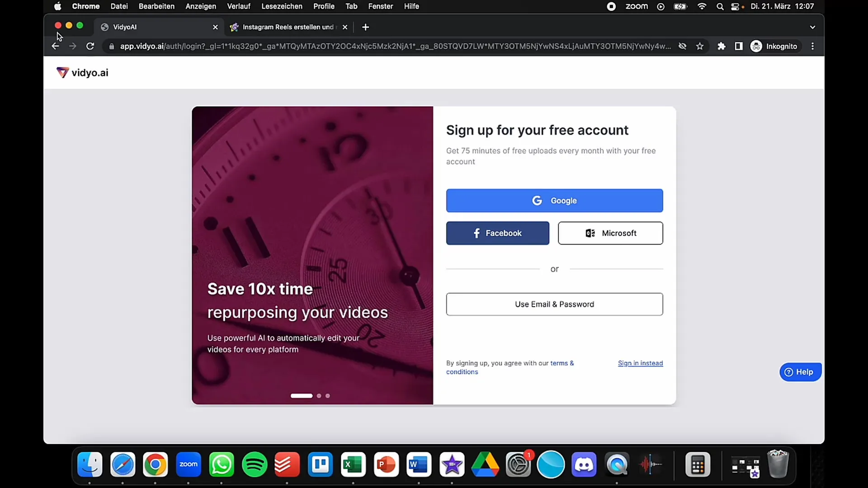Image resolution: width=868 pixels, height=488 pixels.
Task: Click the third carousel dot indicator
Action: pyautogui.click(x=327, y=395)
